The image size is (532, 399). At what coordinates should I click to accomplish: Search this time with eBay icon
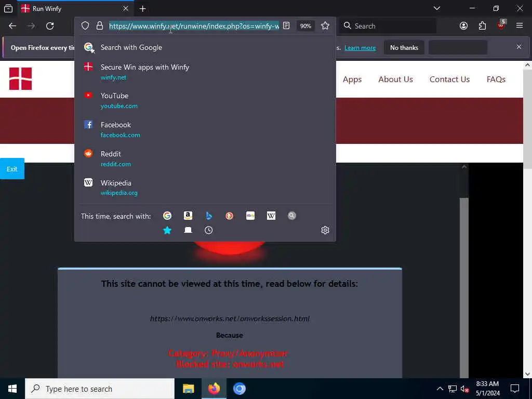click(250, 216)
